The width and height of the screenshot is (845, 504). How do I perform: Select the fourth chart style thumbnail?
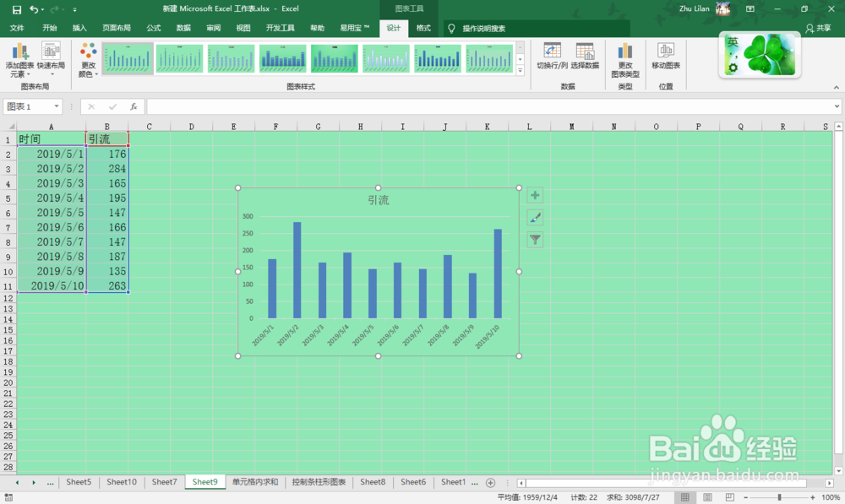pyautogui.click(x=283, y=59)
